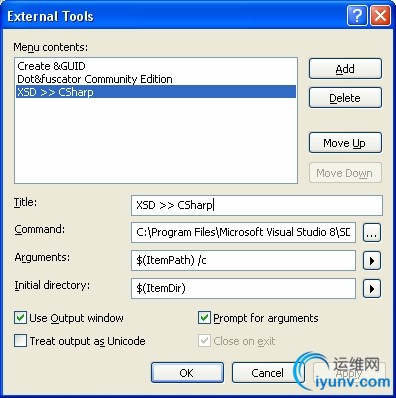Click the Help question mark button
The width and height of the screenshot is (396, 398).
357,16
